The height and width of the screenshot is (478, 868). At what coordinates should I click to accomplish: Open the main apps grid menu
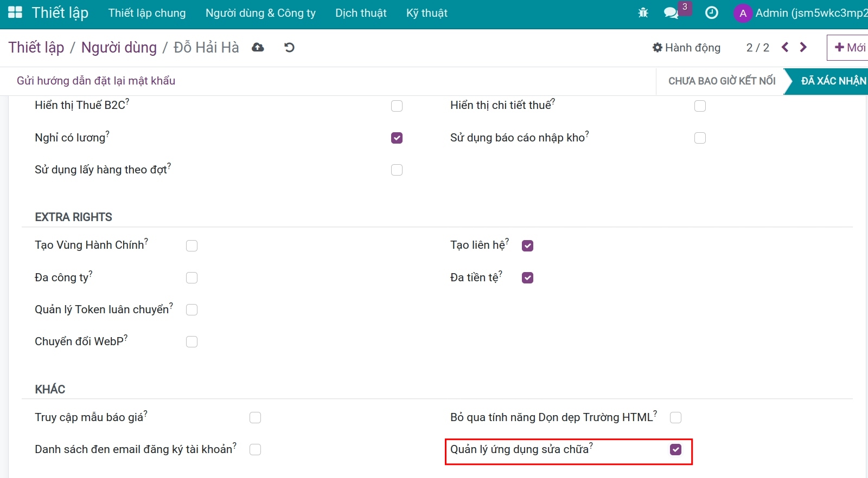point(15,12)
